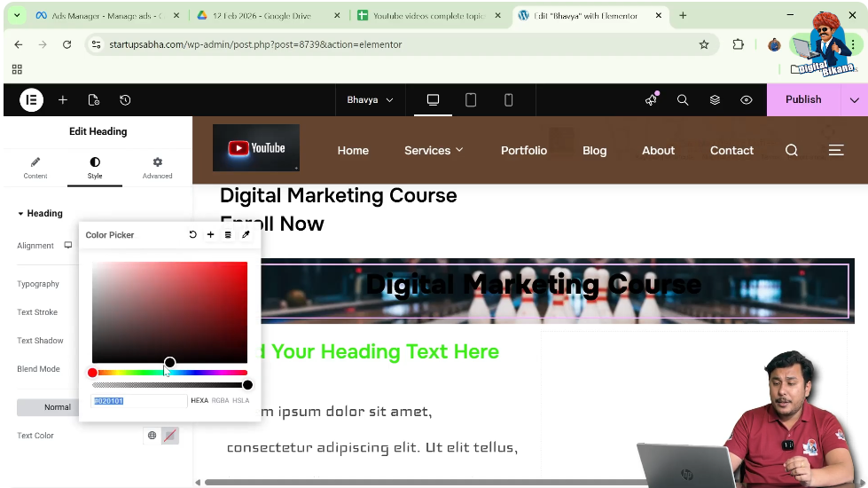868x488 pixels.
Task: Select the green Your Heading Text Here
Action: pos(379,351)
